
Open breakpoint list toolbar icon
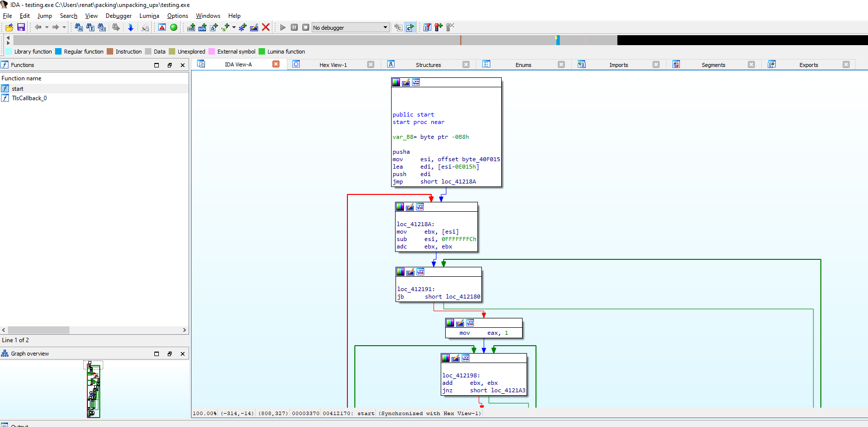tap(427, 27)
